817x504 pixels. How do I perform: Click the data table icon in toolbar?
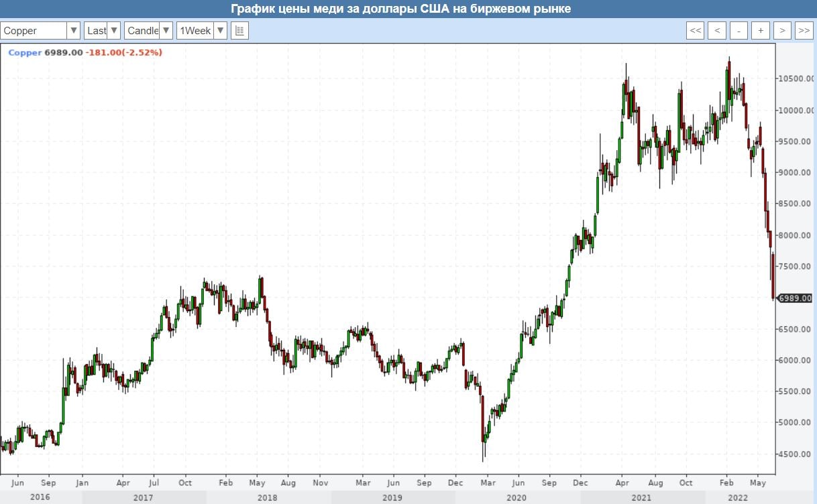tap(240, 31)
